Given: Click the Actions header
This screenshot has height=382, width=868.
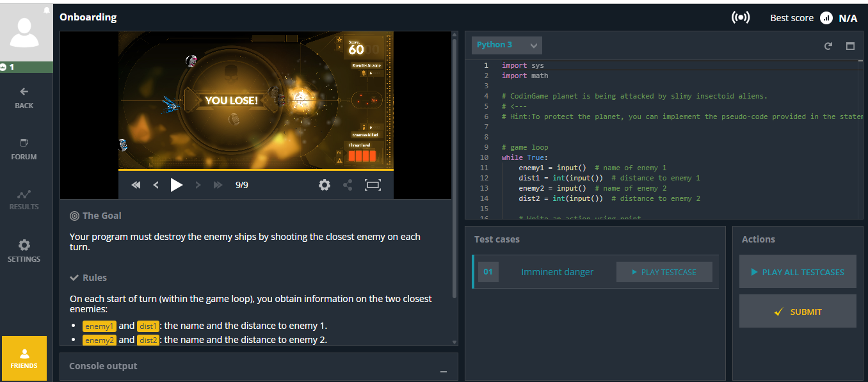Looking at the screenshot, I should [x=759, y=239].
